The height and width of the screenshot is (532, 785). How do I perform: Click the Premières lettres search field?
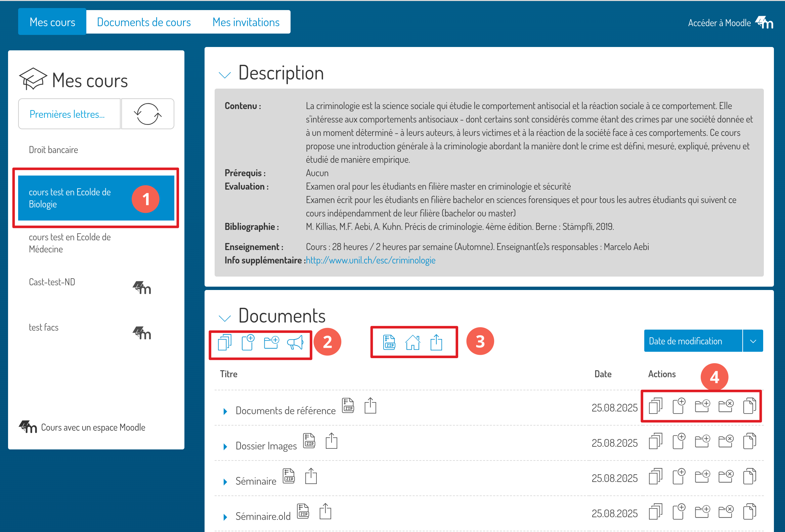pos(69,114)
